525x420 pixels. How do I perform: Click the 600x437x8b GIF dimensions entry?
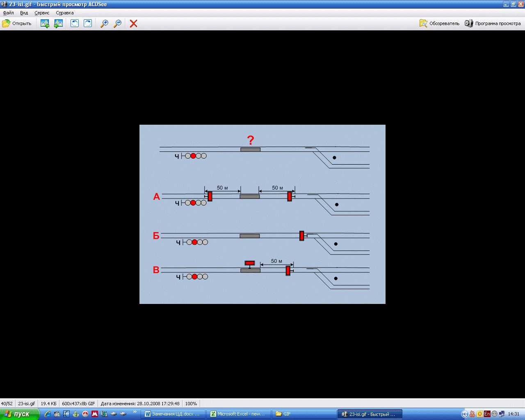point(78,404)
